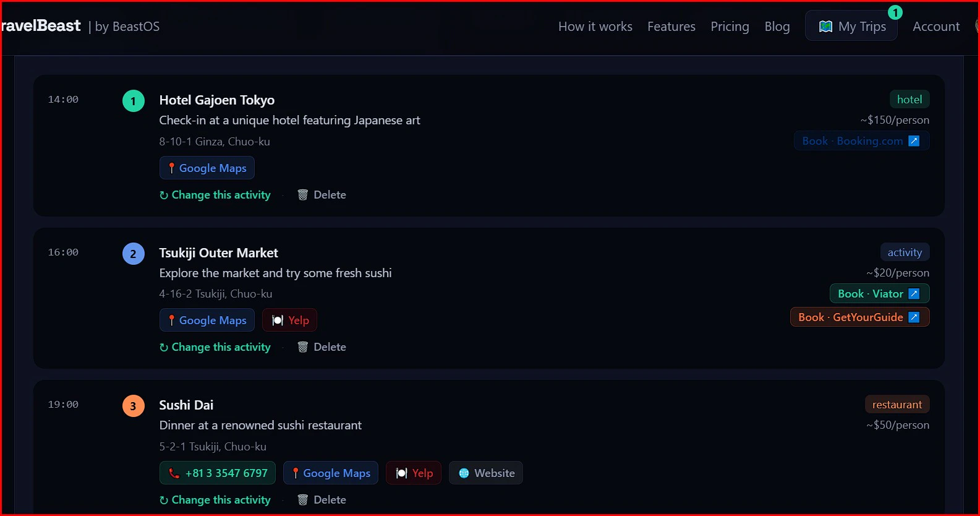This screenshot has width=980, height=516.
Task: Click the external-link arrow on Viator
Action: [x=914, y=294]
